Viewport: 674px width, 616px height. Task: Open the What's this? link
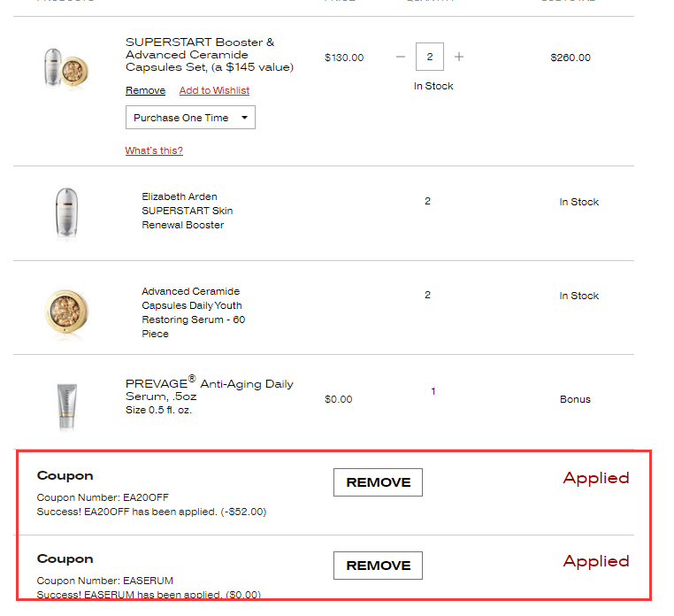154,150
